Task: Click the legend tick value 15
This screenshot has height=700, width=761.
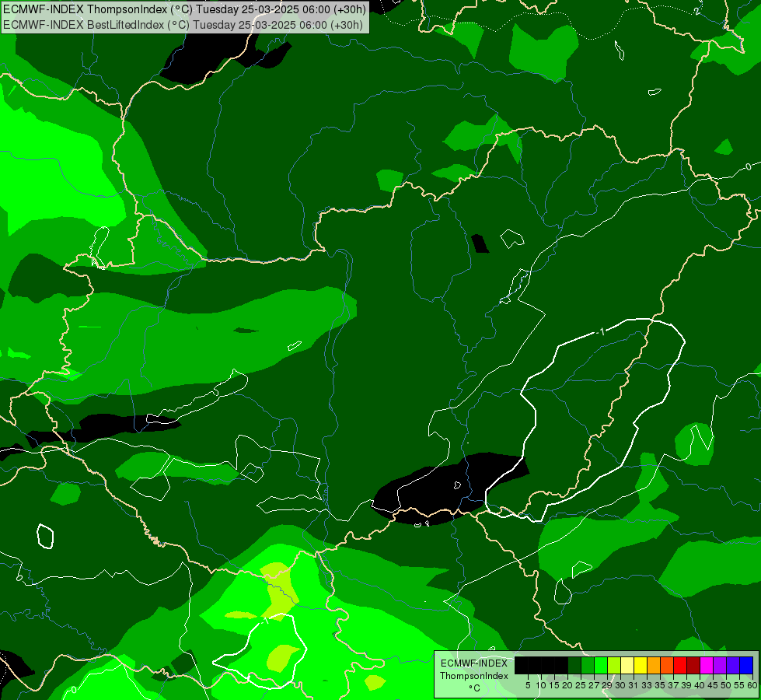Action: [554, 685]
